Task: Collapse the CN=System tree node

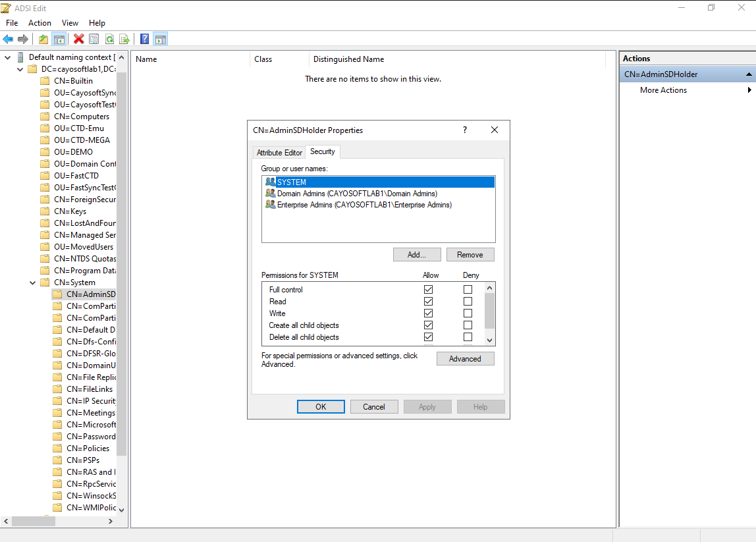Action: [x=32, y=283]
